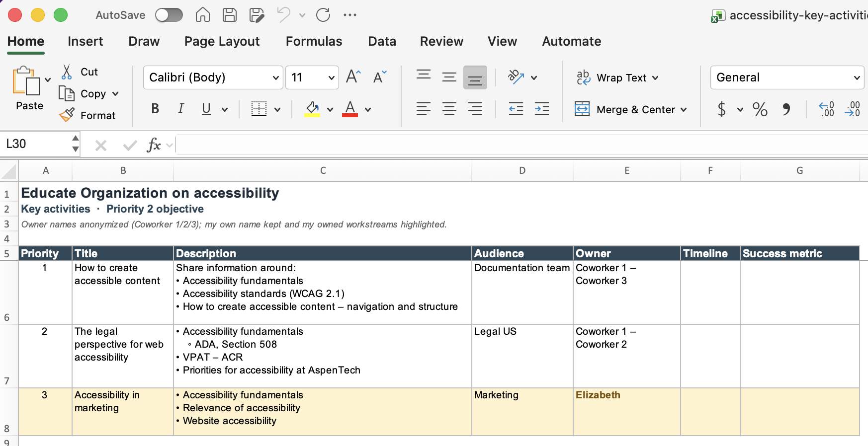Toggle italic formatting
Image resolution: width=868 pixels, height=446 pixels.
pos(181,109)
